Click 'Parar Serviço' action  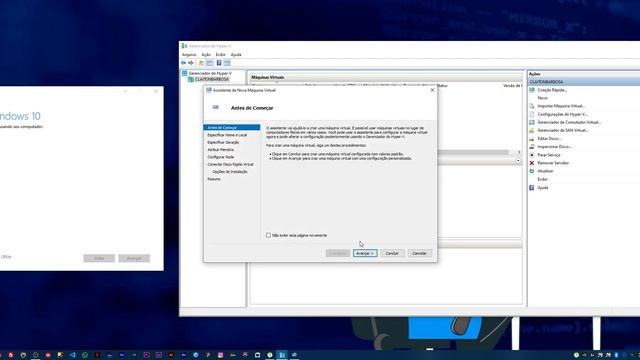(549, 155)
